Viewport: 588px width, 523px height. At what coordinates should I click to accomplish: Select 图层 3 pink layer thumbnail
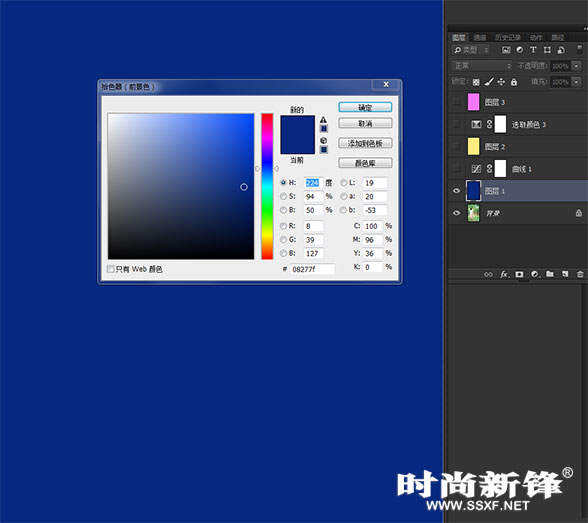[474, 102]
